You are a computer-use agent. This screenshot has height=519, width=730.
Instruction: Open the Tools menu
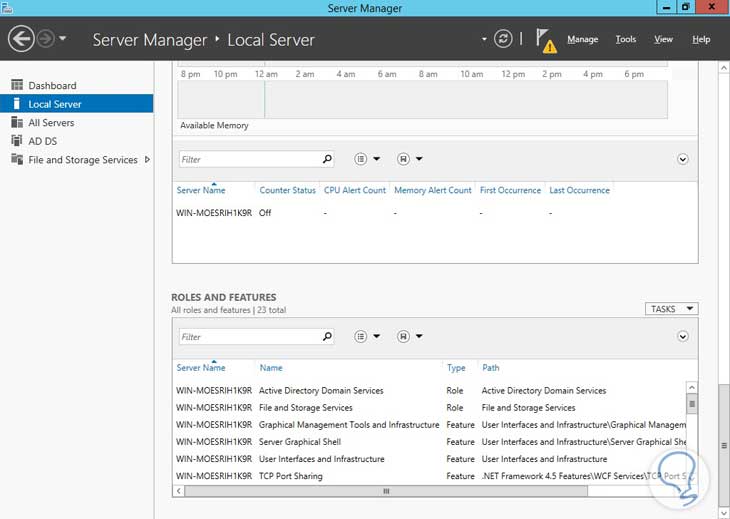[625, 40]
